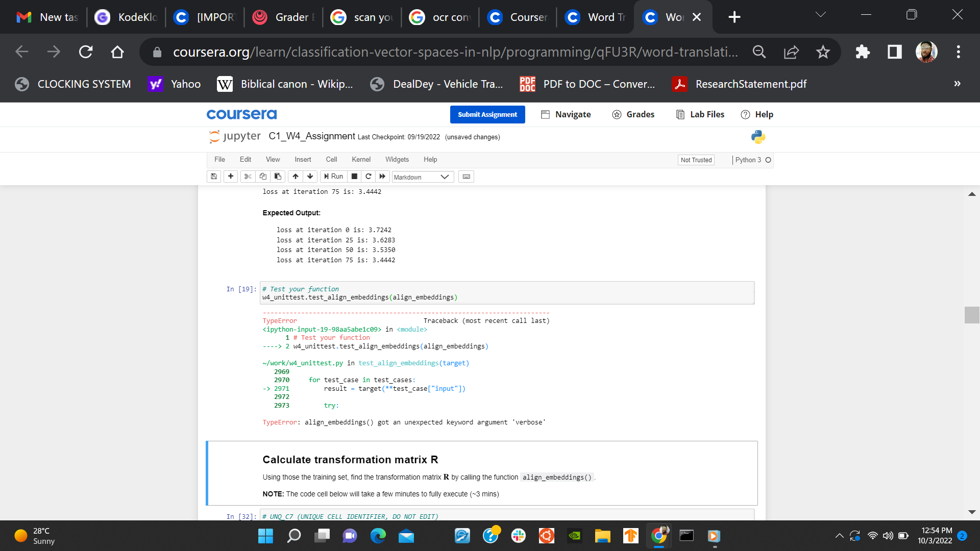This screenshot has width=980, height=551.
Task: Click the save and checkpoint icon
Action: 214,177
